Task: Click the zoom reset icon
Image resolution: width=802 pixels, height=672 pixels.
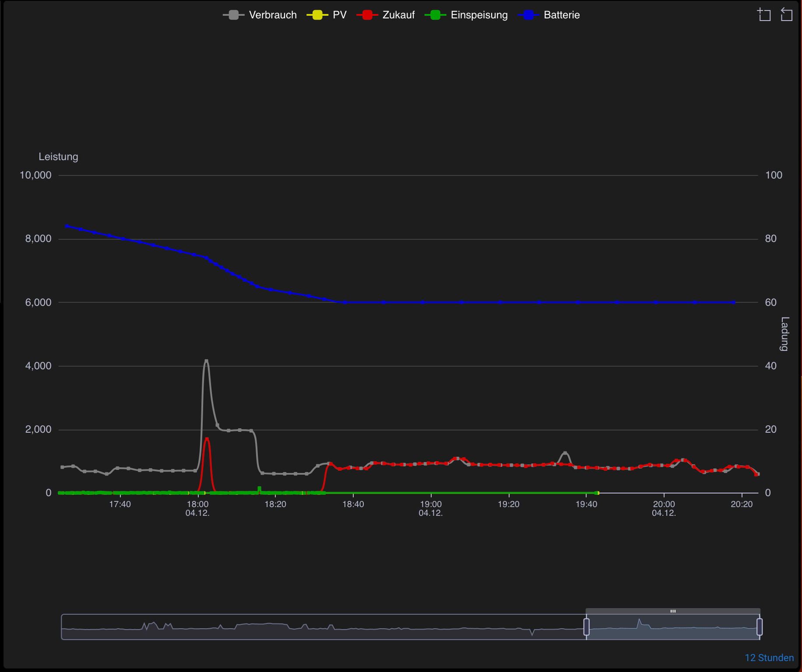Action: click(x=787, y=14)
